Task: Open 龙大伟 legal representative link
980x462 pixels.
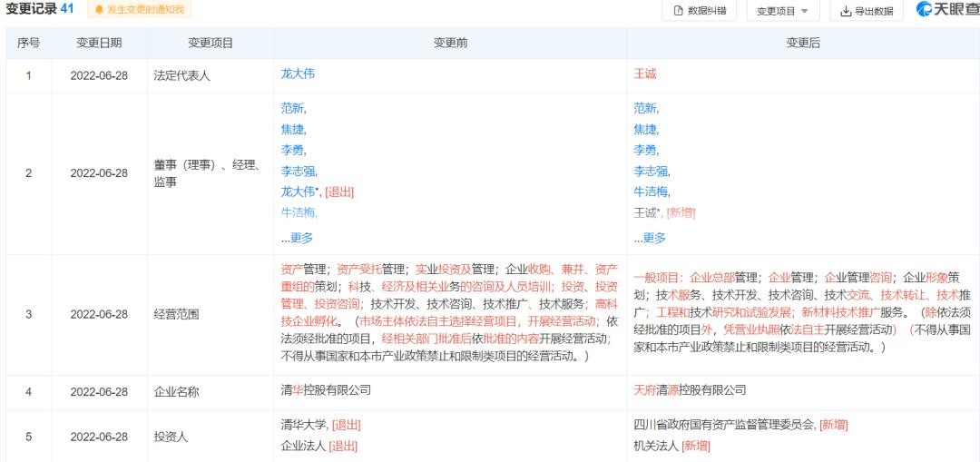Action: coord(298,74)
